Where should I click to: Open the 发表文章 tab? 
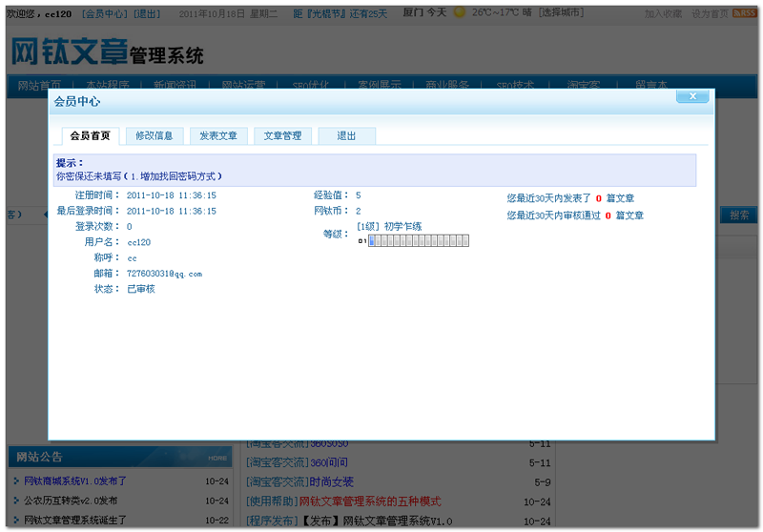coord(218,136)
